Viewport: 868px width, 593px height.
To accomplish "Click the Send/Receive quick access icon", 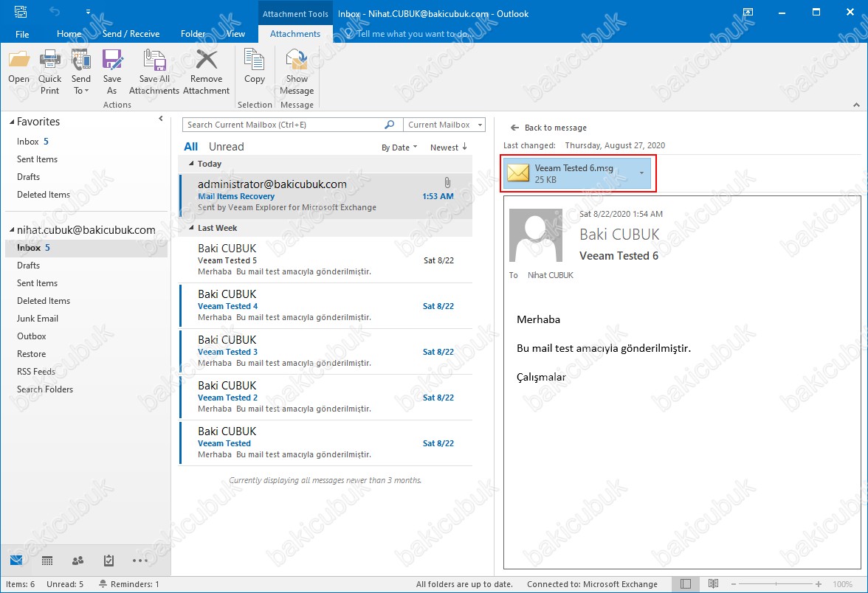I will pyautogui.click(x=21, y=12).
